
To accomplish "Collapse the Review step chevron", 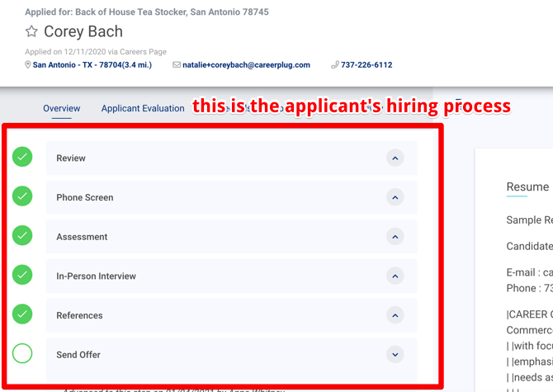I will (395, 158).
